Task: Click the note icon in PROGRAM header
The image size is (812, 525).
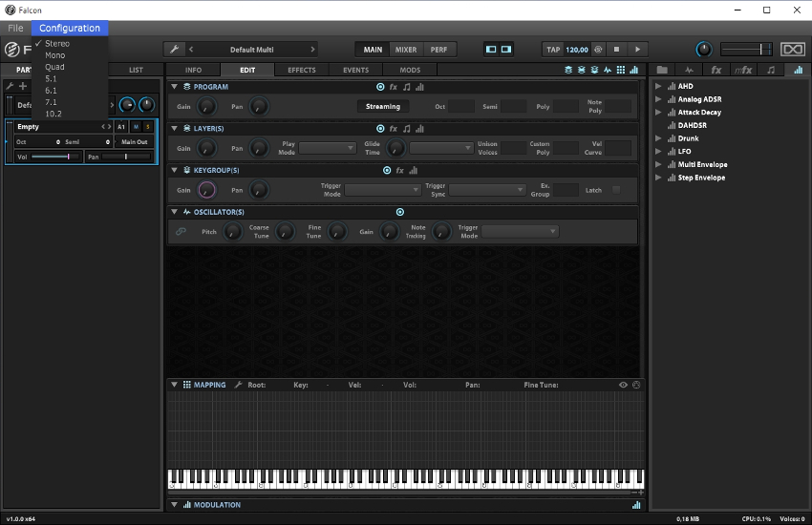Action: (x=407, y=87)
